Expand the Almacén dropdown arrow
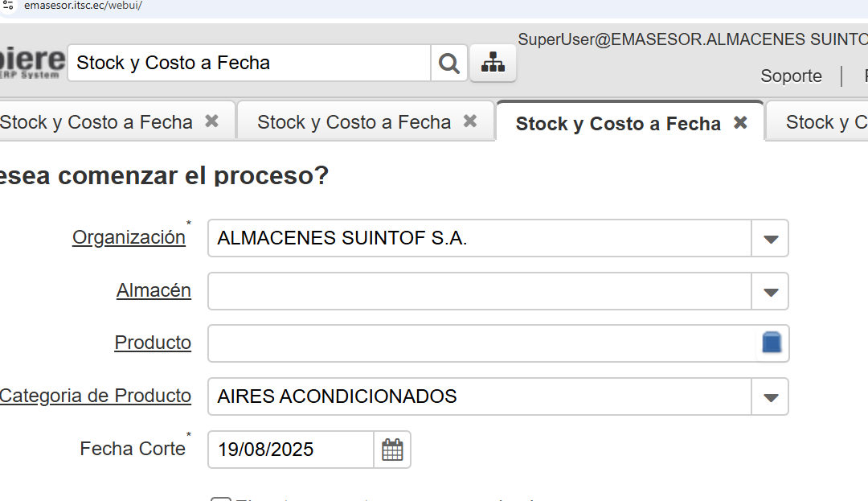The width and height of the screenshot is (868, 501). (x=771, y=292)
